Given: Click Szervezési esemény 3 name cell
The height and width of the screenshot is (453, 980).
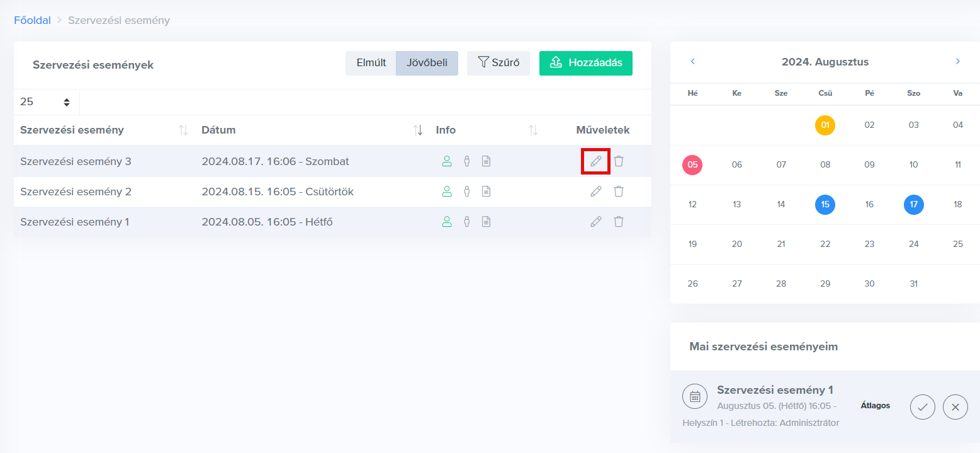Looking at the screenshot, I should [76, 161].
